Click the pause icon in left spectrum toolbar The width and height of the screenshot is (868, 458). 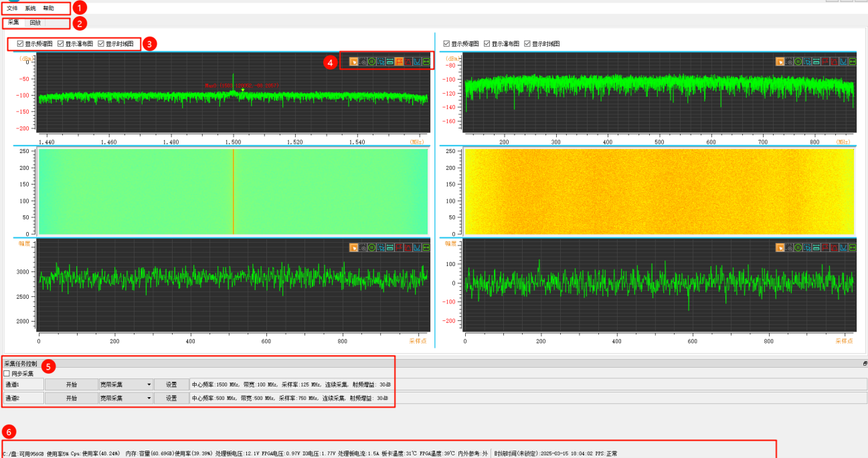pos(371,62)
